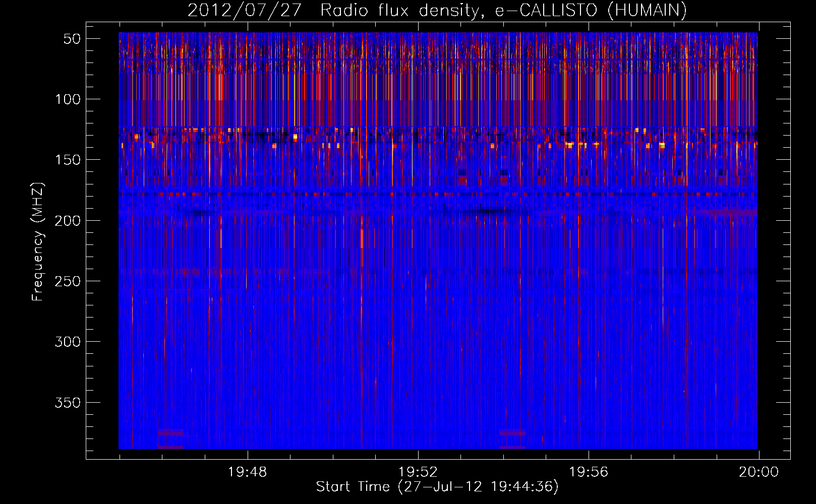
Task: Click the 100 frequency tick label
Action: tap(68, 99)
